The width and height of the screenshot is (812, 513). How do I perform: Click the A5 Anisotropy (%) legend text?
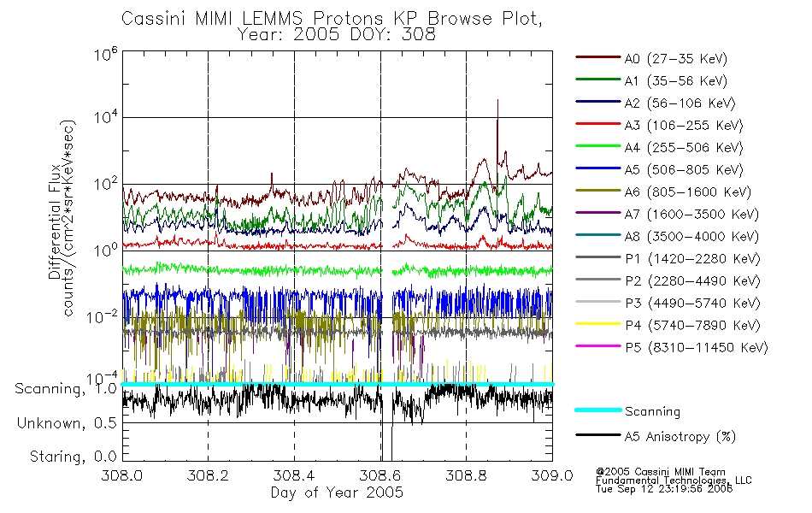click(680, 437)
